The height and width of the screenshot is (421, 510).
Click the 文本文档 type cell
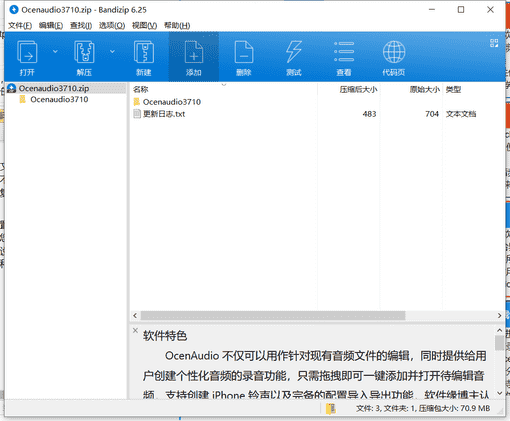click(x=461, y=114)
